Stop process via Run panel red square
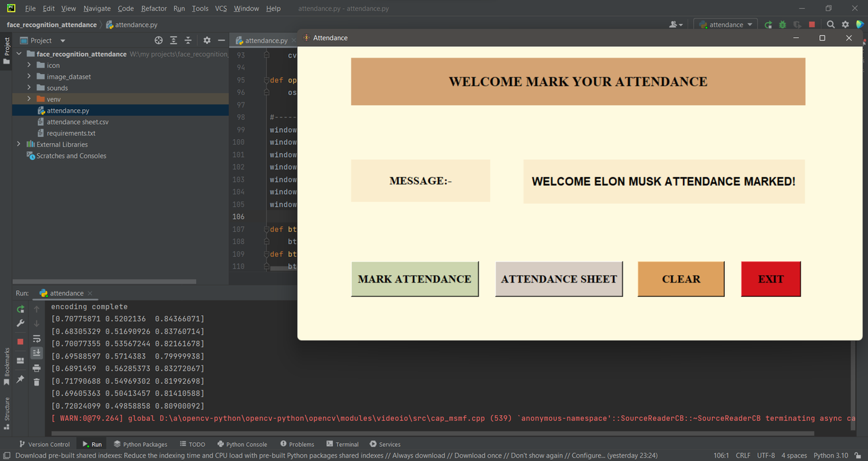This screenshot has width=868, height=461. pos(20,342)
